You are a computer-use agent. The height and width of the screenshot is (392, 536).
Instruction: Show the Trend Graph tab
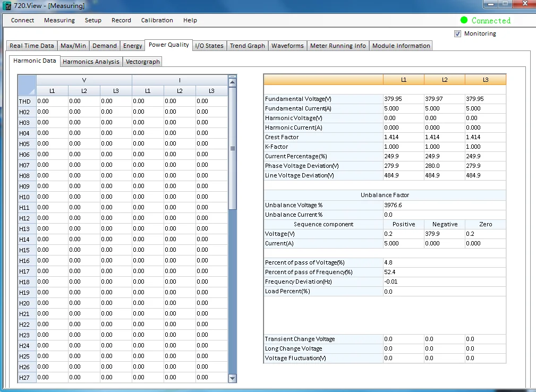point(247,46)
